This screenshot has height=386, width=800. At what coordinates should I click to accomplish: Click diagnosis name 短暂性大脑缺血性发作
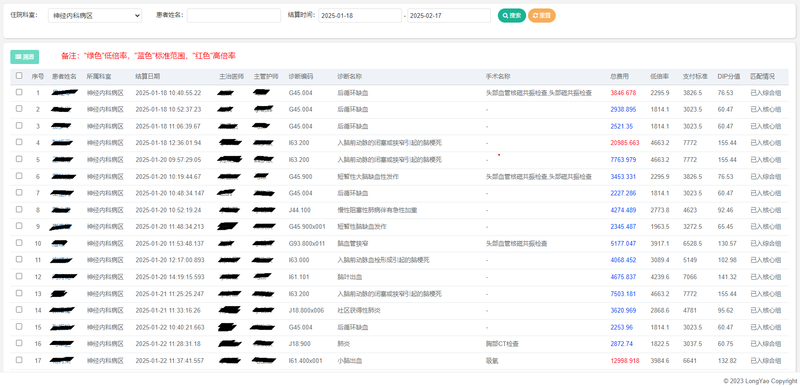pyautogui.click(x=368, y=176)
